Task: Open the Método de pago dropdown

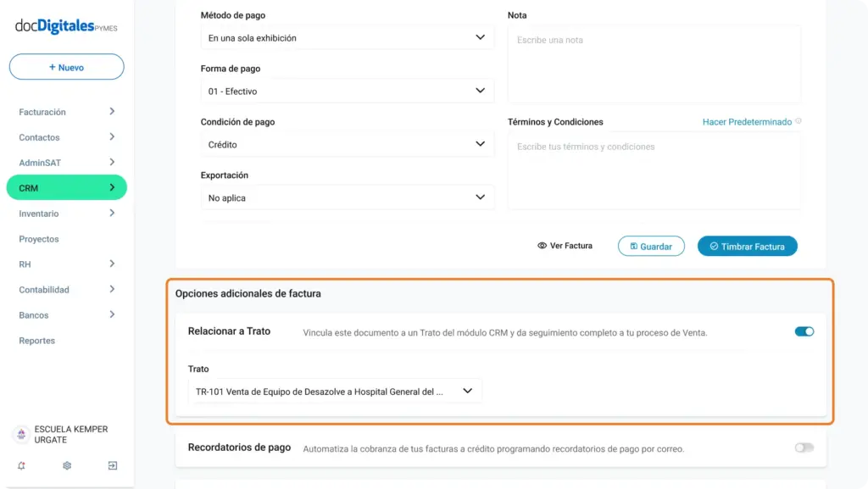Action: [x=347, y=37]
